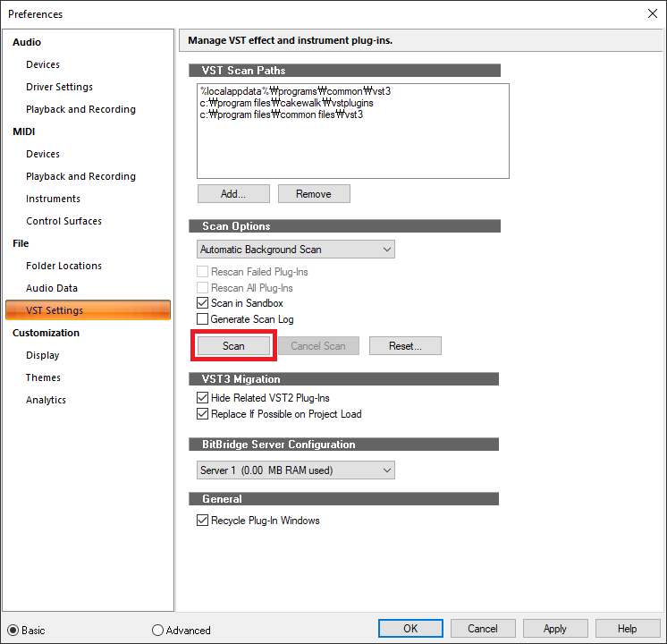
Task: Click the File category heading
Action: 21,243
